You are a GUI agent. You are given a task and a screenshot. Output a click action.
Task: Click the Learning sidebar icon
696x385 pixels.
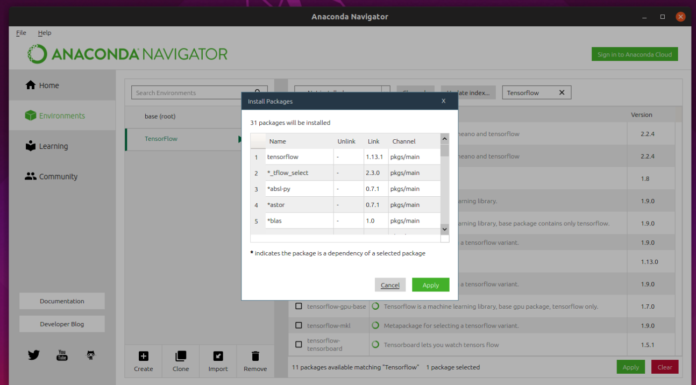[x=30, y=146]
